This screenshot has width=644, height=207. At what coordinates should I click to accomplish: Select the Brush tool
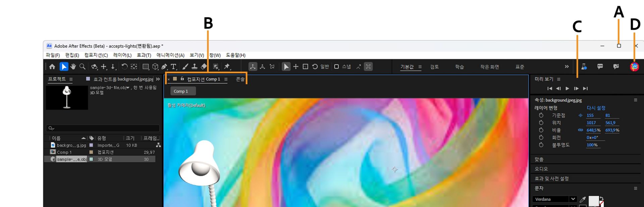pyautogui.click(x=185, y=67)
